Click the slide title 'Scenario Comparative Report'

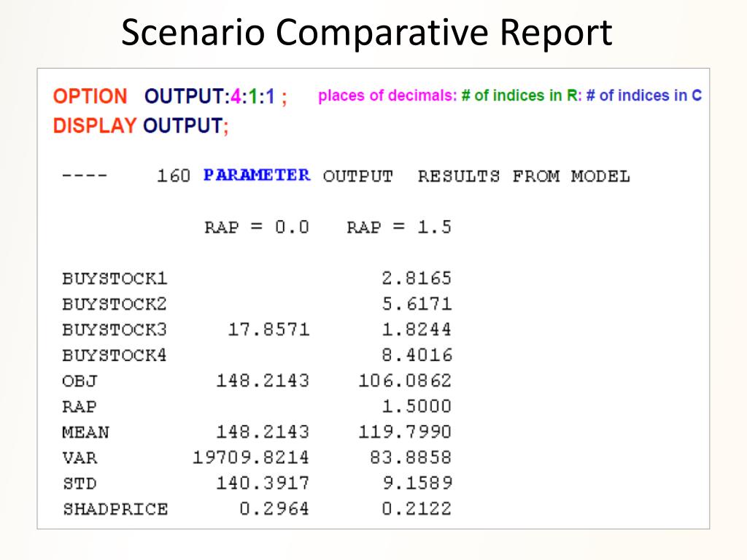[x=366, y=33]
